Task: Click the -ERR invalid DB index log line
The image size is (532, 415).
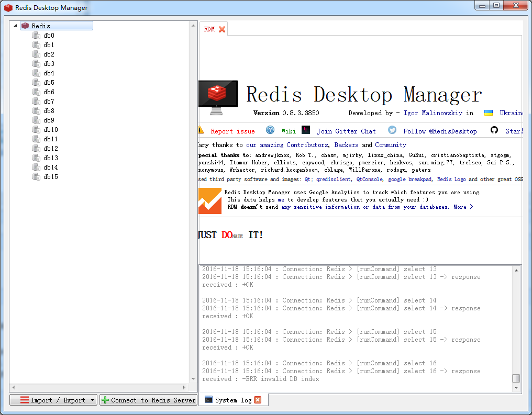Action: (261, 379)
